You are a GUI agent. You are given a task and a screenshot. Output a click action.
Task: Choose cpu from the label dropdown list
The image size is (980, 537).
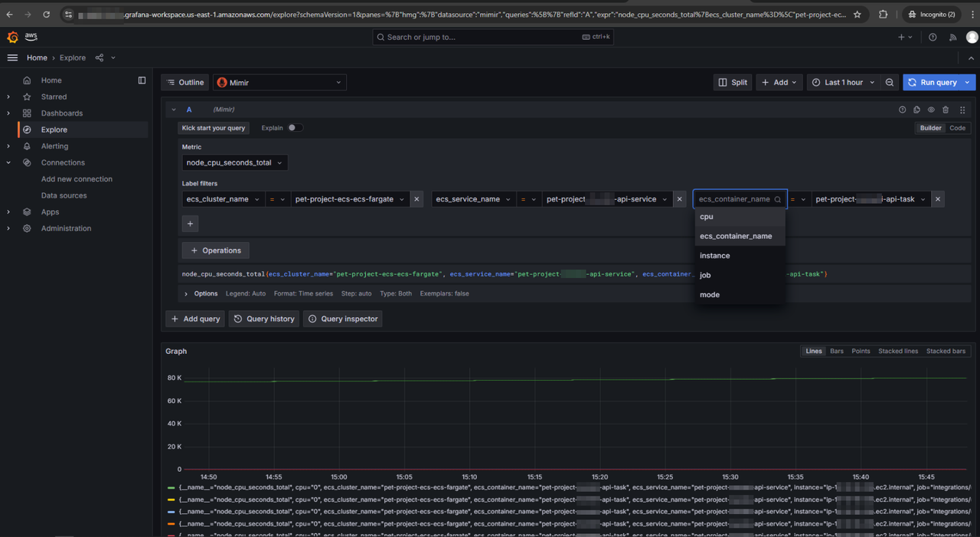740,217
